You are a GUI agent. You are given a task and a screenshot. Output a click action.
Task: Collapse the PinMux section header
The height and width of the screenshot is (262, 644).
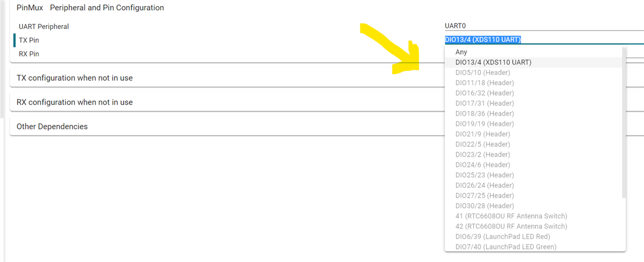91,8
